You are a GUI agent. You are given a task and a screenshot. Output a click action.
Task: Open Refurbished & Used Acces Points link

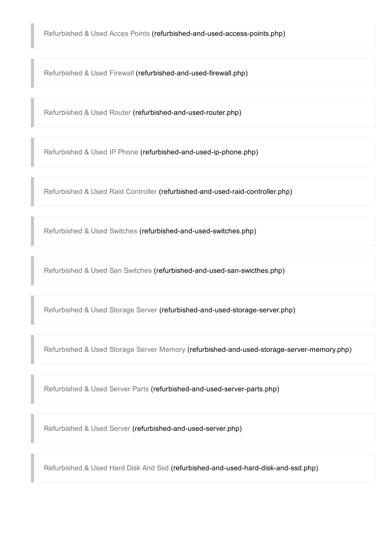[97, 34]
